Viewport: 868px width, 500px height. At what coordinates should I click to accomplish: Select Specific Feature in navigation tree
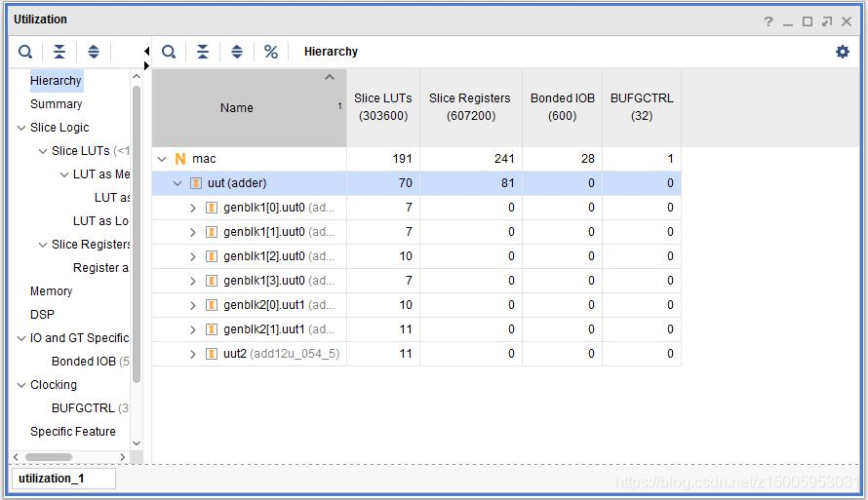[x=73, y=432]
